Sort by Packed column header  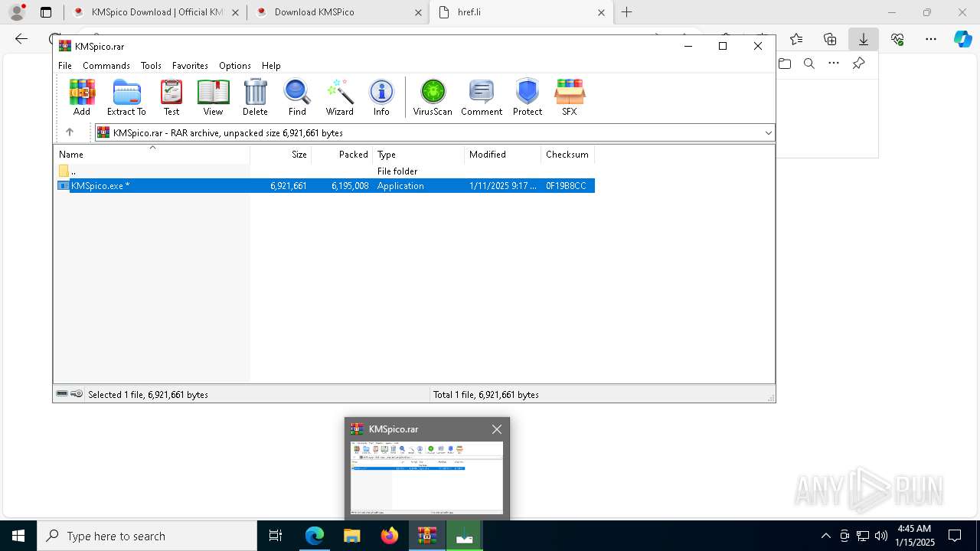point(342,155)
